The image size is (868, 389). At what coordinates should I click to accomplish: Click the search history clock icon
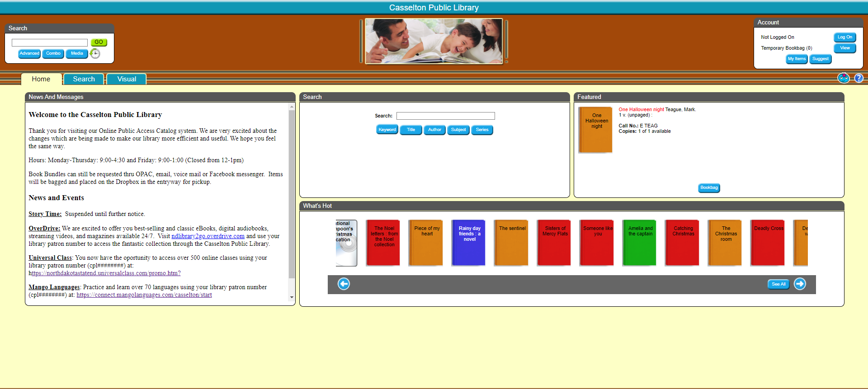pos(95,54)
